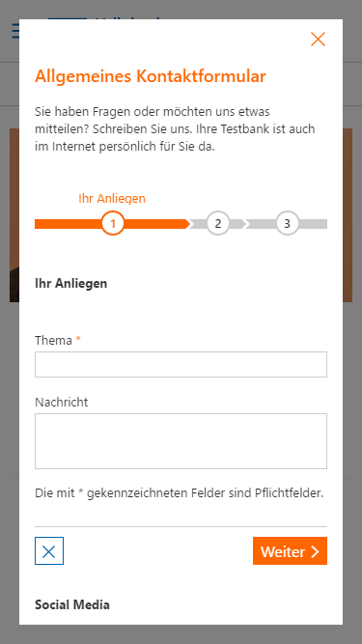The height and width of the screenshot is (644, 362).
Task: Click the Pflichtfelder note below the form
Action: 180,492
